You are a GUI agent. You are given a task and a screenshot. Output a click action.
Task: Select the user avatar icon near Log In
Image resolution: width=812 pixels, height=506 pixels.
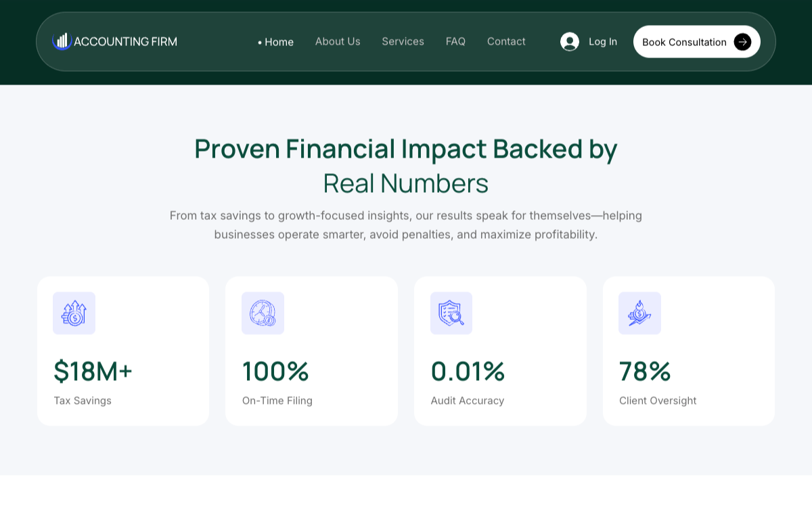(x=570, y=41)
